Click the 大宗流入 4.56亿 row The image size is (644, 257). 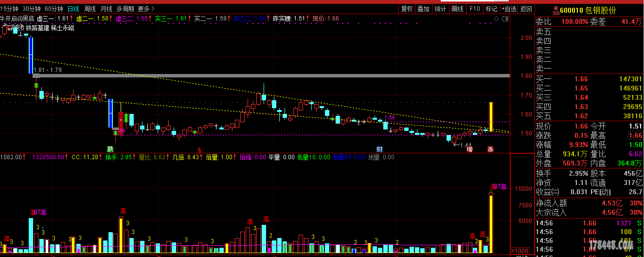[x=589, y=212]
